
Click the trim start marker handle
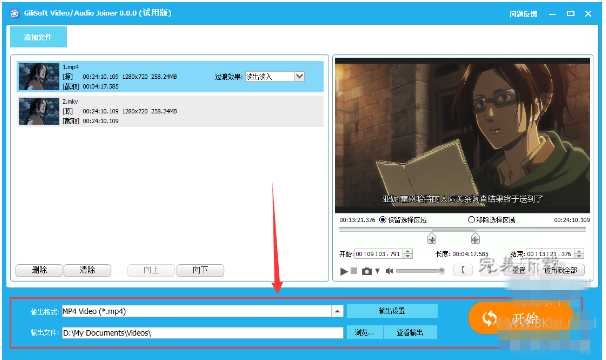(x=432, y=238)
